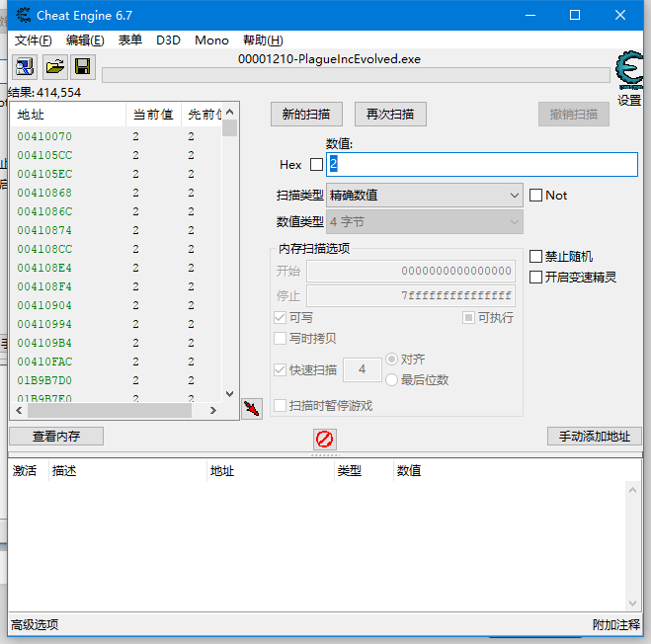This screenshot has width=651, height=644.
Task: Click the open folder toolbar icon
Action: coord(54,67)
